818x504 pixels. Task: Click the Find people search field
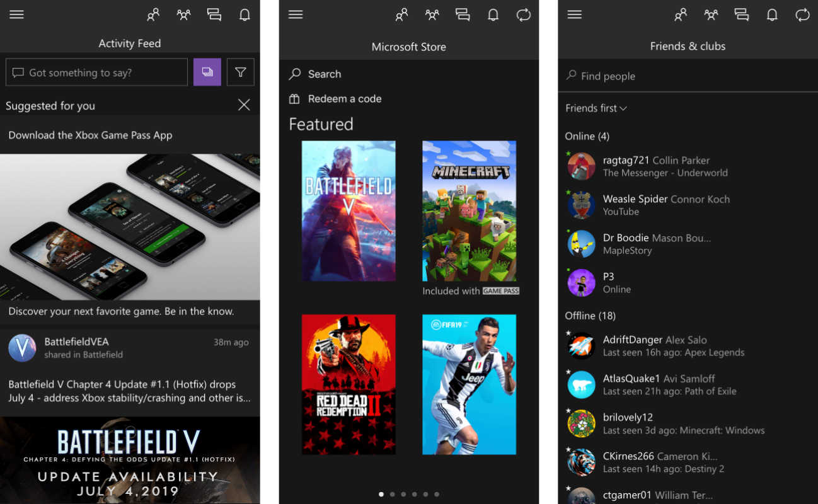[688, 76]
